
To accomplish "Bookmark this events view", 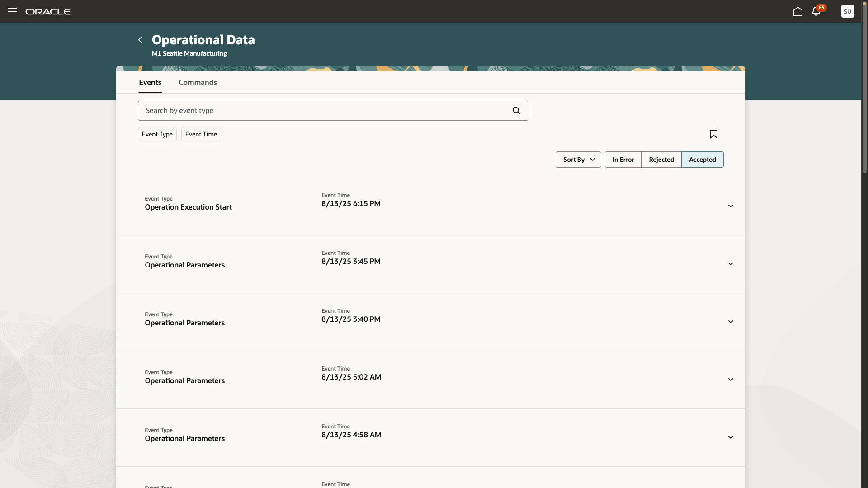I will click(714, 134).
